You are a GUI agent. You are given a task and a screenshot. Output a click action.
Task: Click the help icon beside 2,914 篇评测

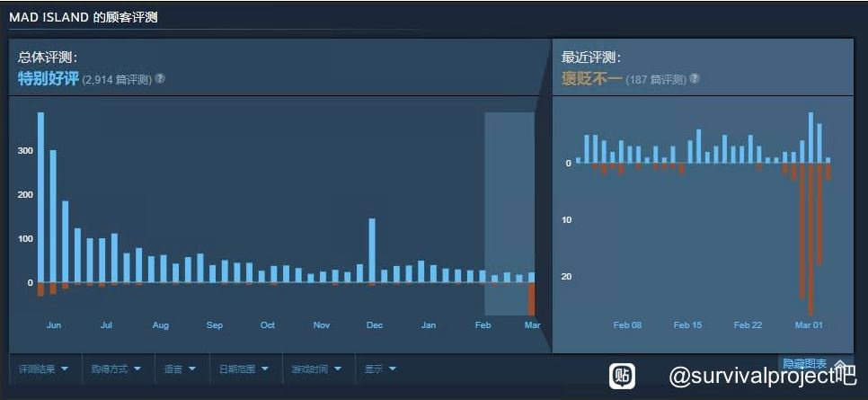click(160, 79)
